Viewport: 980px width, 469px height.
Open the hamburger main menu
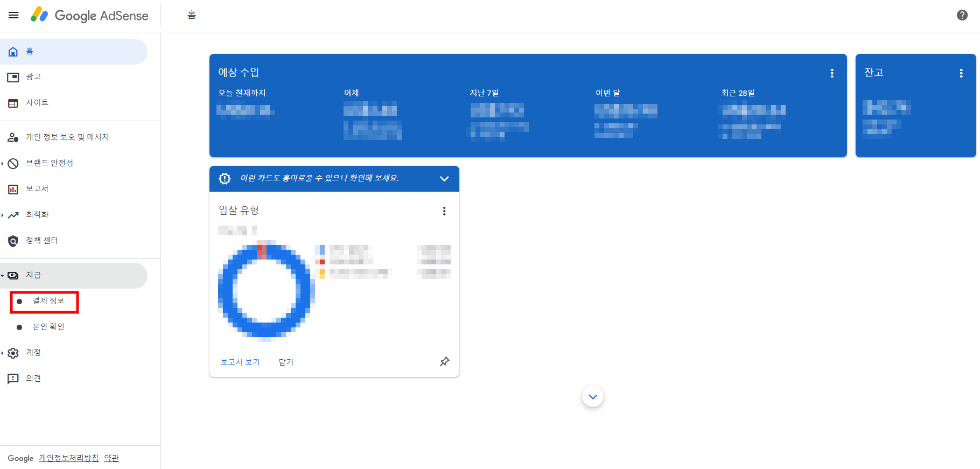point(13,15)
